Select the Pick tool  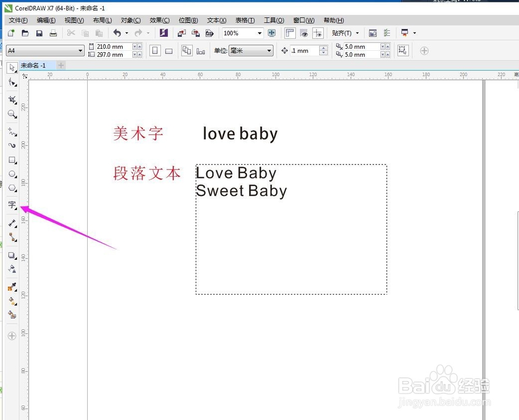coord(12,68)
